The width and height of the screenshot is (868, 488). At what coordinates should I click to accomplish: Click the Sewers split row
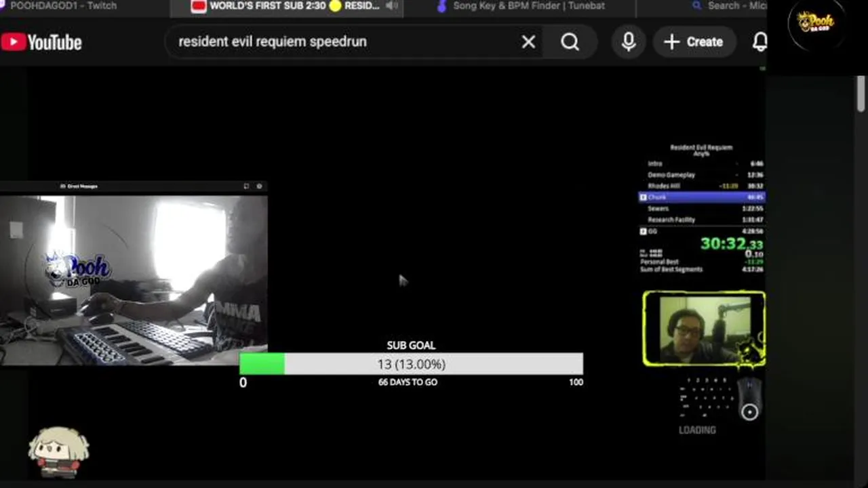pos(702,209)
